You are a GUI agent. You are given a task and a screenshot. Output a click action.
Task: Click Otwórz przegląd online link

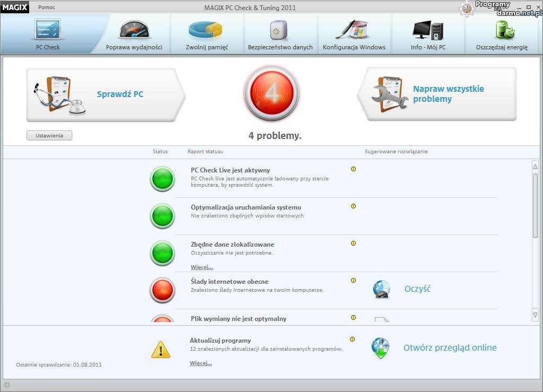click(x=450, y=348)
